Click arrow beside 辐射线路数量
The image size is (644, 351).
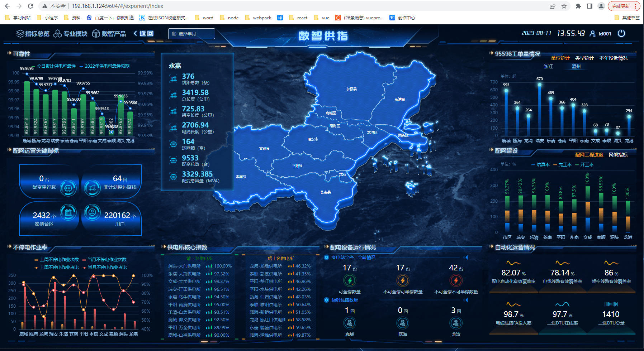tap(466, 300)
